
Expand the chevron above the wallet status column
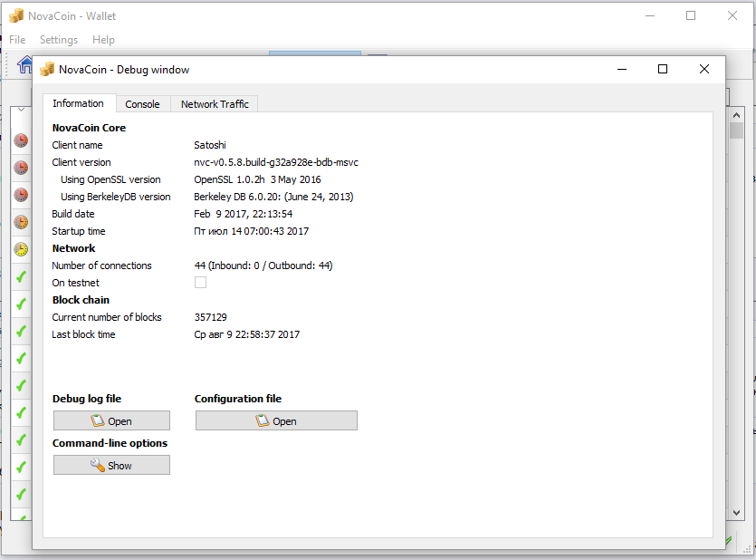click(x=21, y=110)
